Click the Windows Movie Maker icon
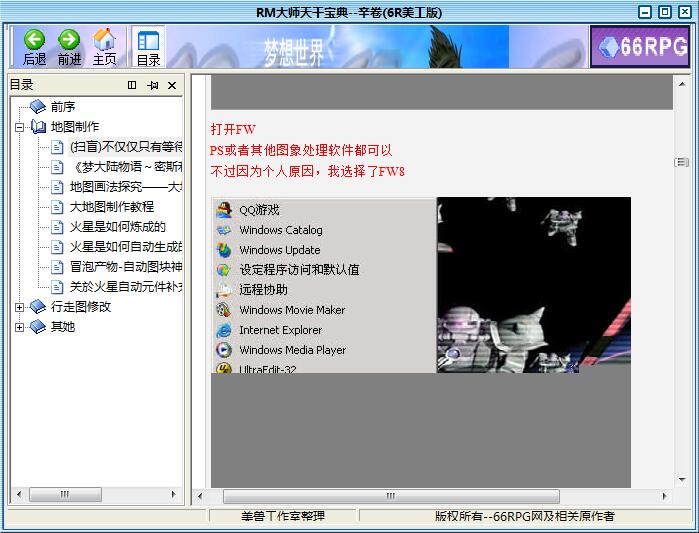 coord(224,310)
